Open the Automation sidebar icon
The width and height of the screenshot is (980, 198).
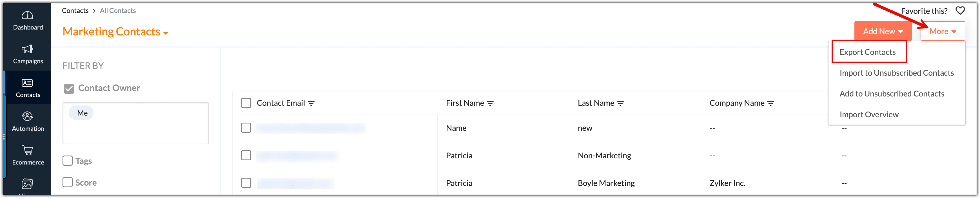click(x=27, y=117)
